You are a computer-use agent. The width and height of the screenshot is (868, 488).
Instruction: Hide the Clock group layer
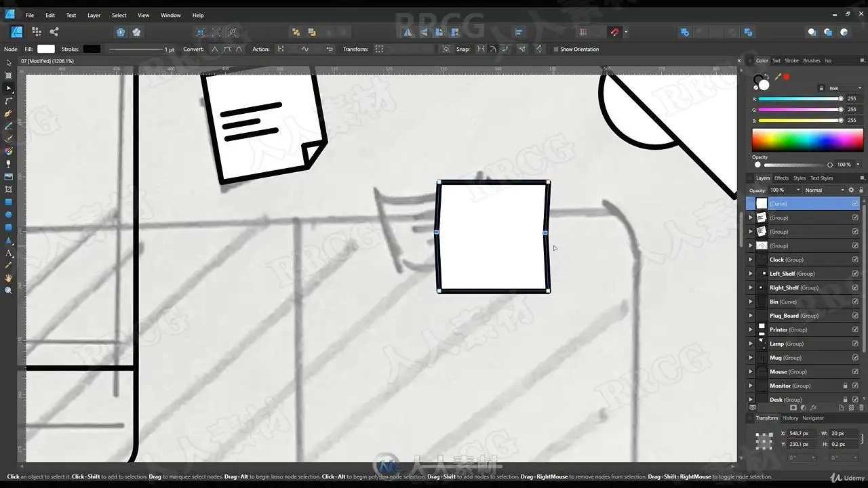(855, 260)
